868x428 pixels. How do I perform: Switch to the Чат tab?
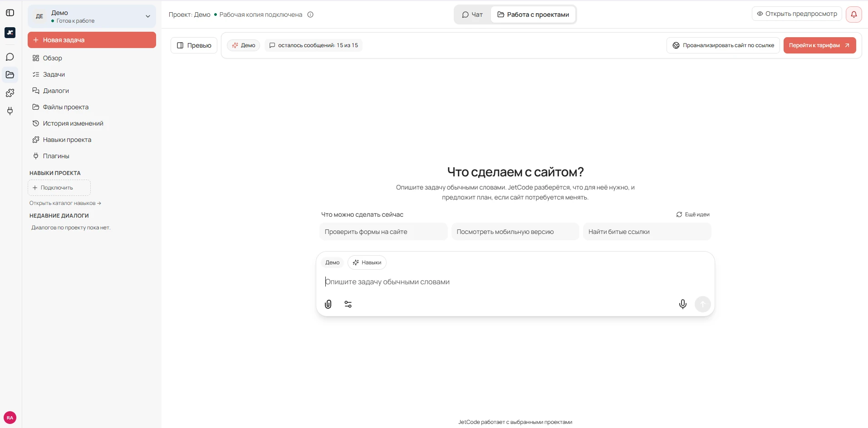click(x=472, y=15)
